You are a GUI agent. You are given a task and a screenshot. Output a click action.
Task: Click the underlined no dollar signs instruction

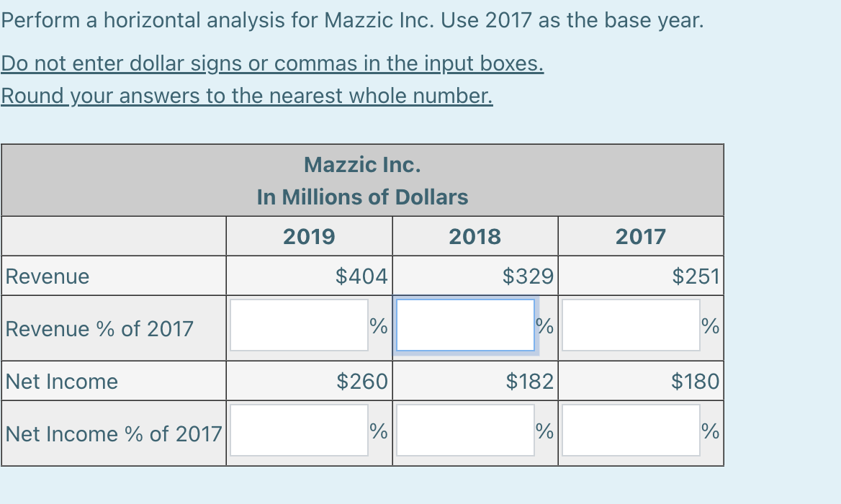click(x=271, y=63)
